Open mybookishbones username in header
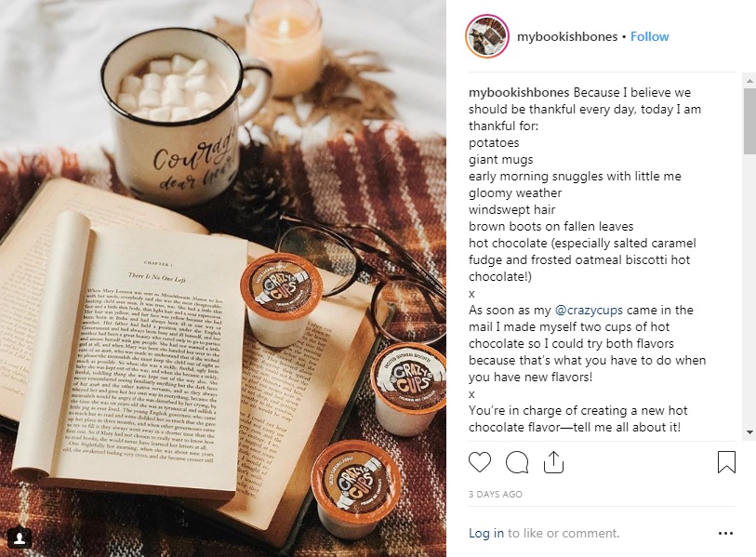Image resolution: width=756 pixels, height=557 pixels. 567,36
